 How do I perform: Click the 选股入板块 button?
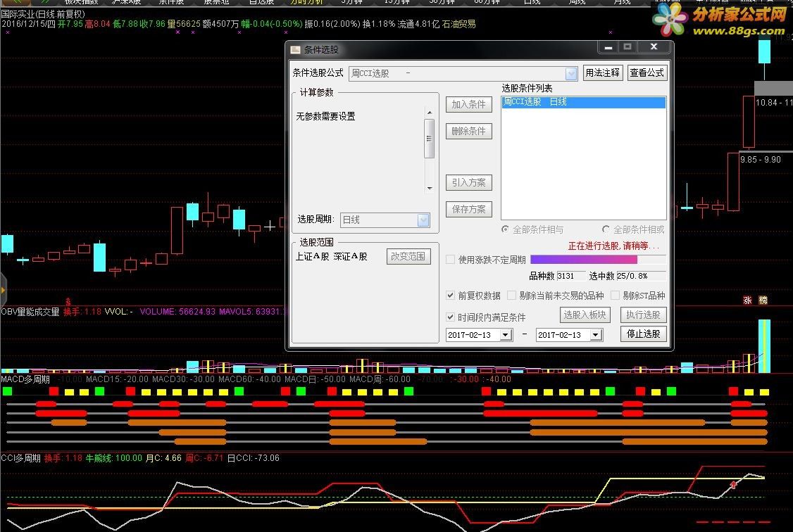point(585,315)
